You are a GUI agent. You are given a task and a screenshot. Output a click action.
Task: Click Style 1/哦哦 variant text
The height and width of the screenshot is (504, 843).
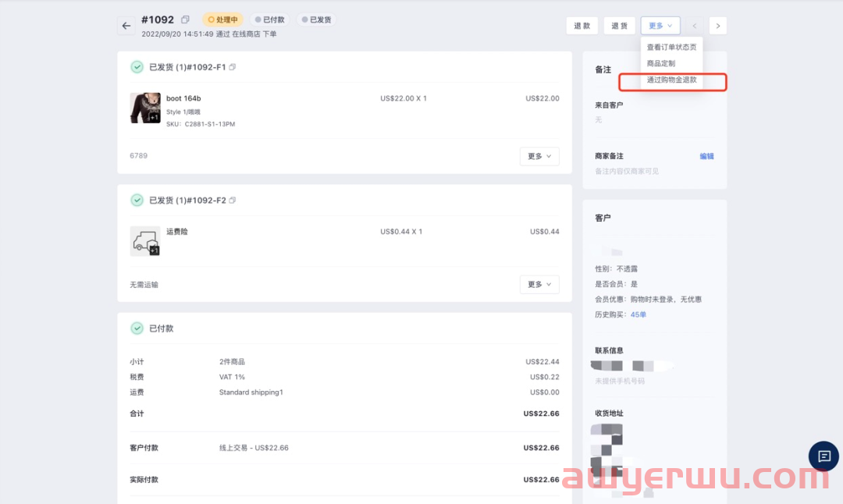pyautogui.click(x=183, y=112)
